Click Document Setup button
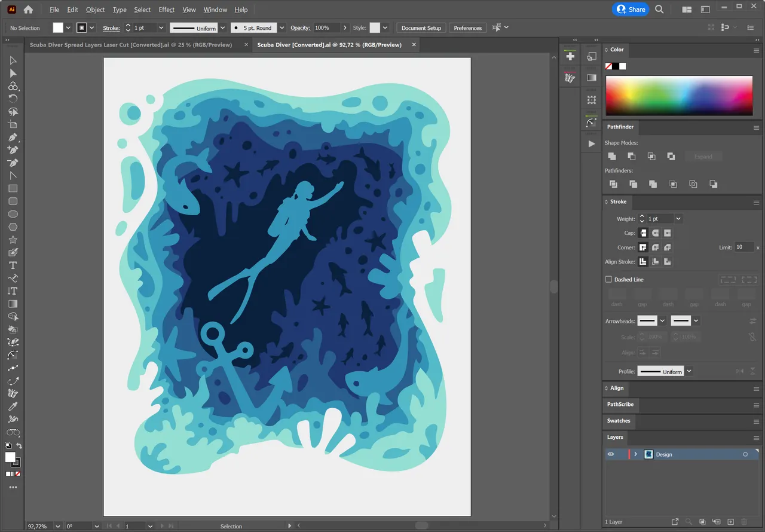Screen dimensions: 765x532 421,27
